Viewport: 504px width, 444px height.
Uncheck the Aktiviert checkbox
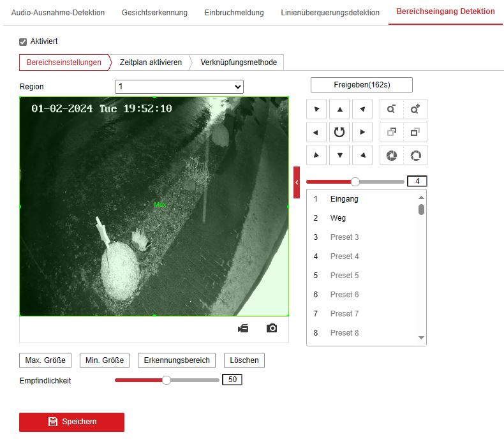[24, 41]
